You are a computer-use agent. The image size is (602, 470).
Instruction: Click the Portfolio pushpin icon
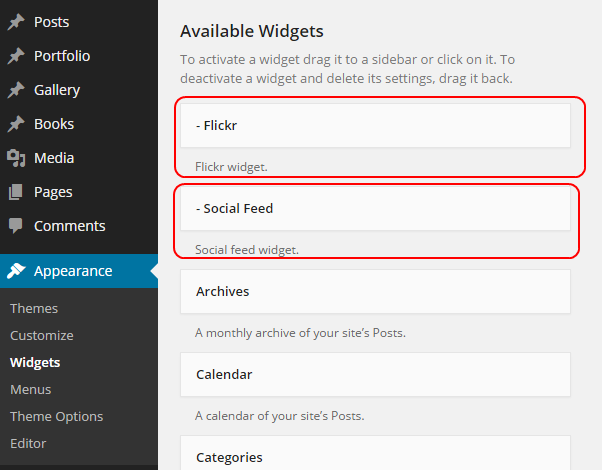tap(16, 56)
